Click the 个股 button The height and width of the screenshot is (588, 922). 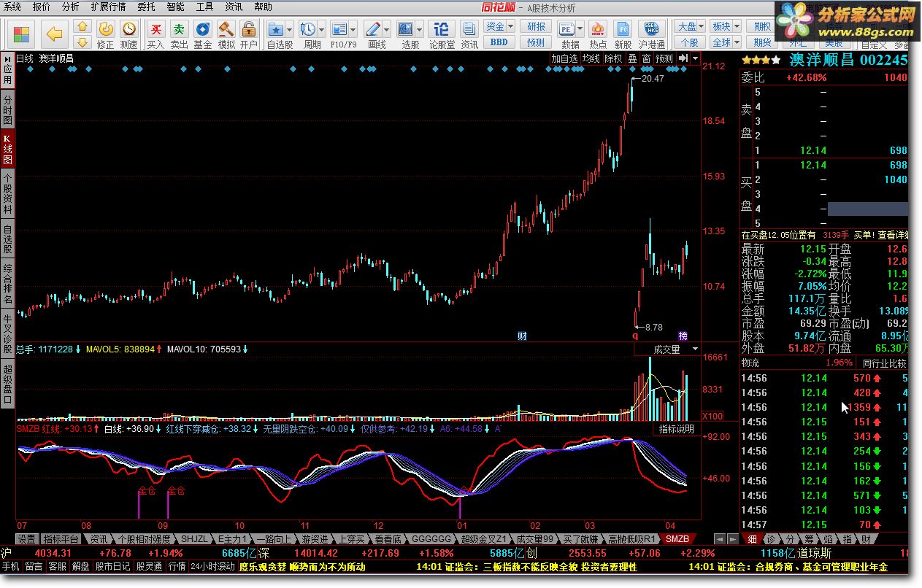click(x=690, y=42)
